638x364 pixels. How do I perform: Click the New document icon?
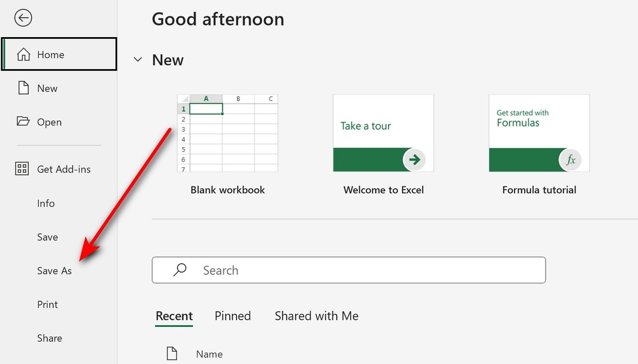pos(23,88)
